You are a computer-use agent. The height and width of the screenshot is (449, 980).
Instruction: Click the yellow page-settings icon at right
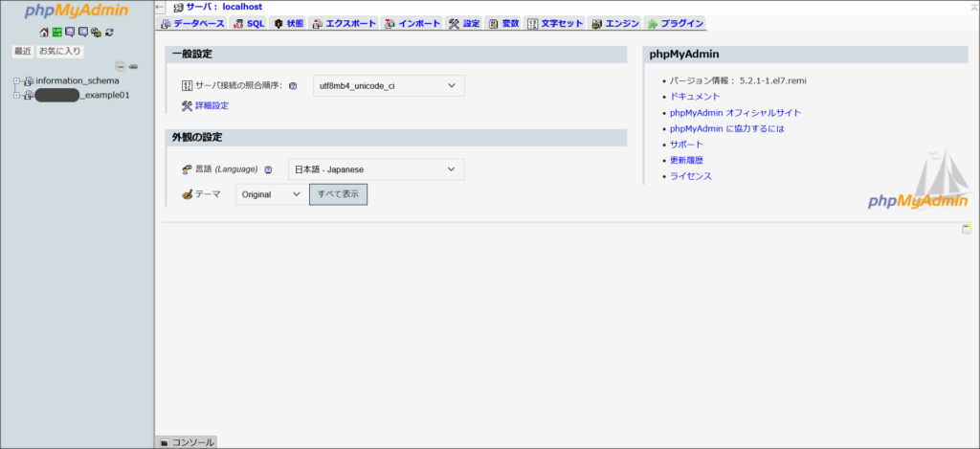(x=967, y=229)
